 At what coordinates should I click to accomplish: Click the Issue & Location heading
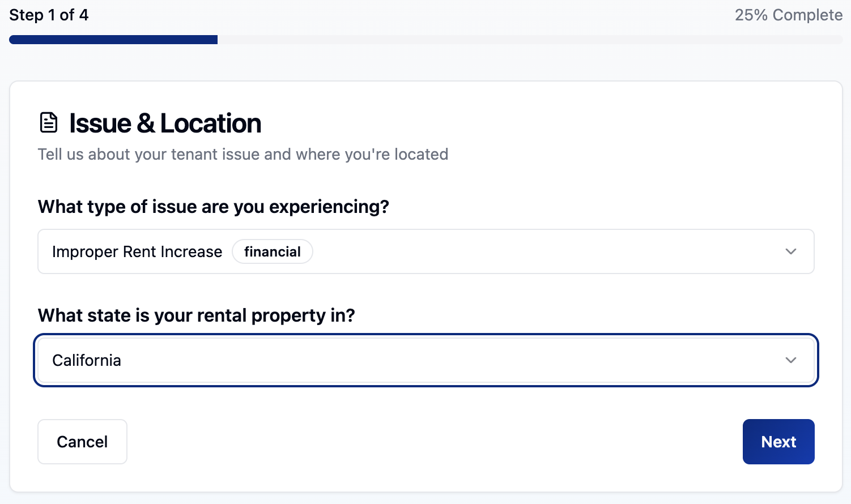click(165, 123)
